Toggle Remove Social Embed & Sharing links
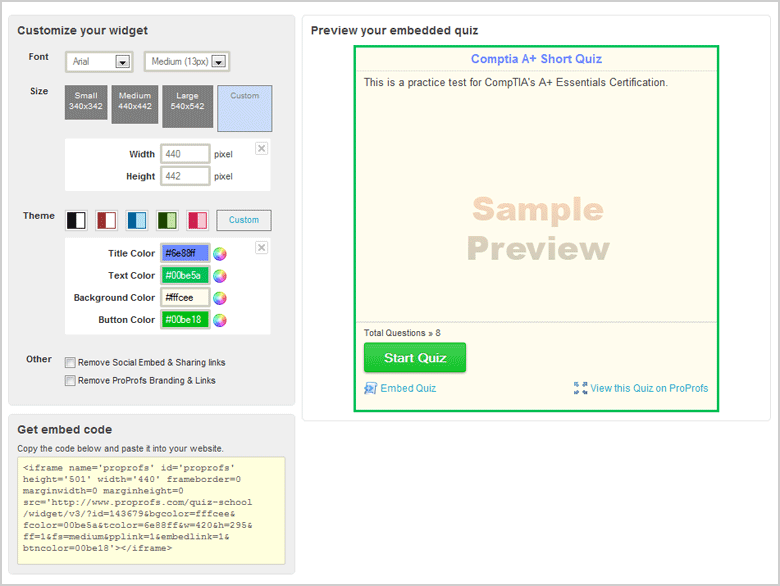Viewport: 780px width, 586px height. 70,362
